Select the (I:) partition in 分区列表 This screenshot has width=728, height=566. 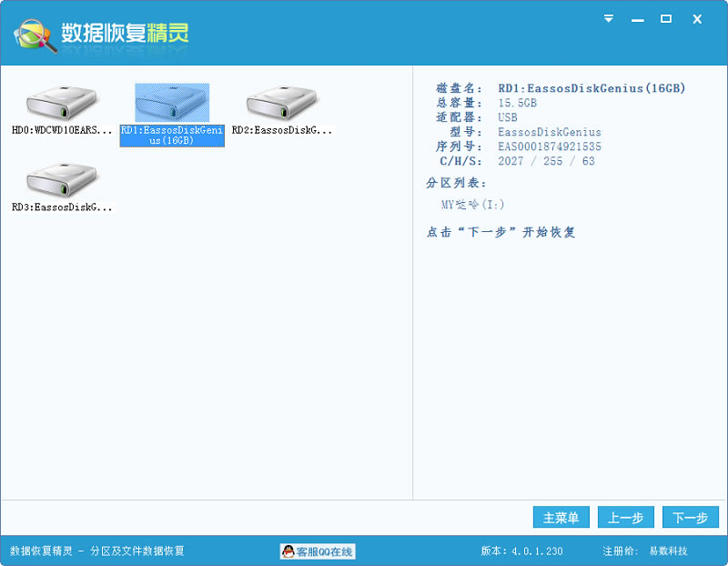click(x=472, y=205)
